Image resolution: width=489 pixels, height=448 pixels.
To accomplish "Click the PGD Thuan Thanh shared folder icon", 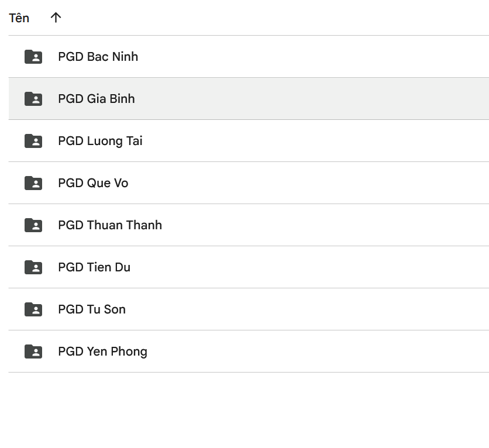I will [x=33, y=225].
